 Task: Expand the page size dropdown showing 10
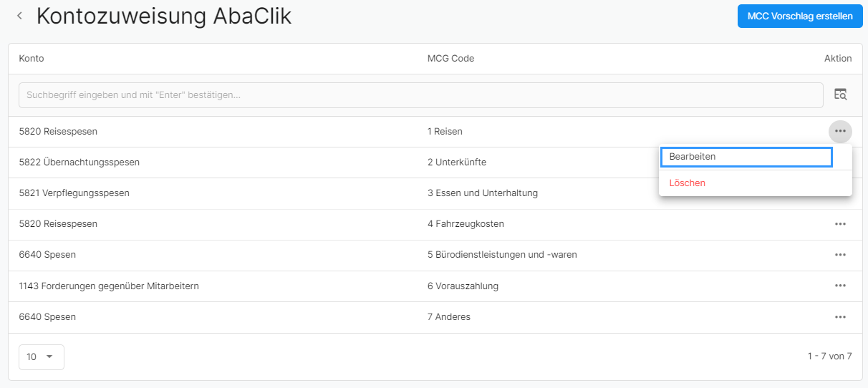pyautogui.click(x=42, y=357)
